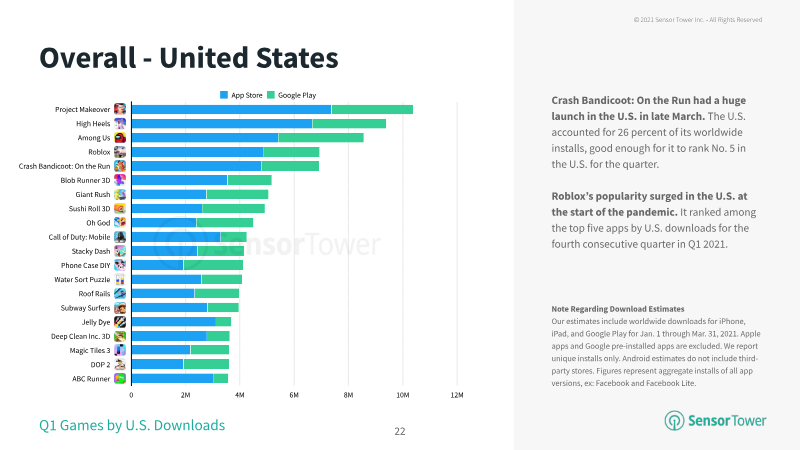
Task: Click the Crash Bandicoot game icon
Action: [120, 166]
